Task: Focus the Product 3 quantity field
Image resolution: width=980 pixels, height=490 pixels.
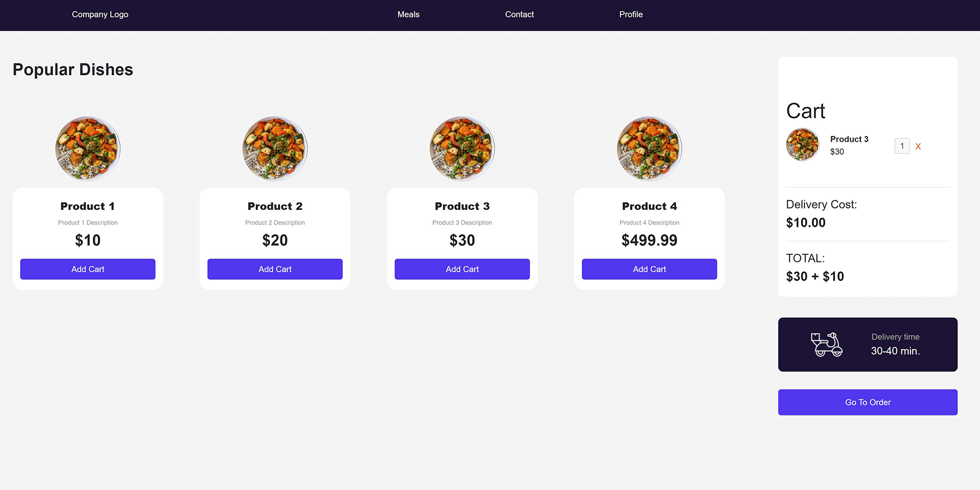Action: (x=902, y=146)
